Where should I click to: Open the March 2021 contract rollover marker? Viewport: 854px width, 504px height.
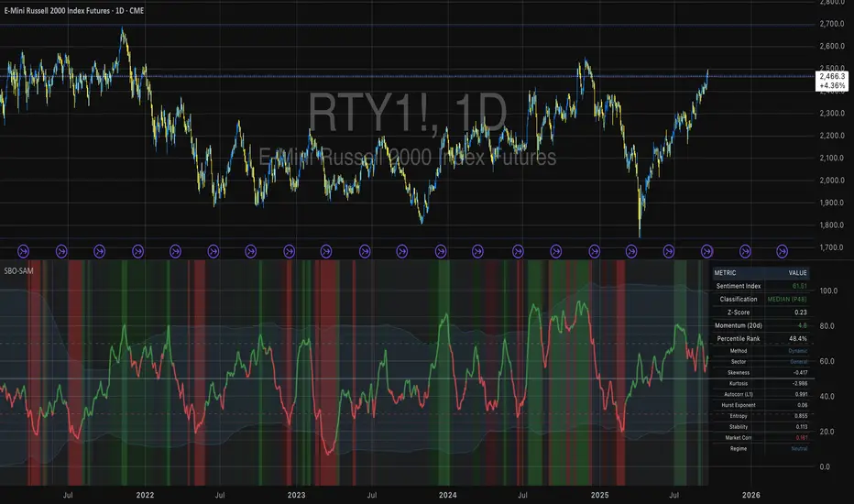24,251
